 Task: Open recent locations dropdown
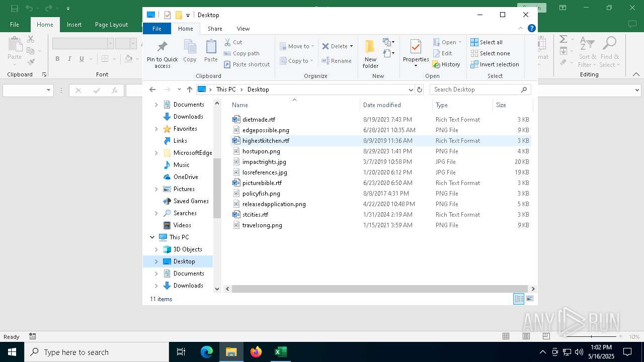(x=179, y=89)
